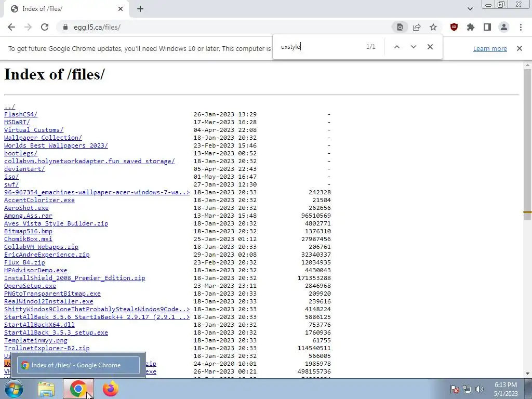Open the find-in-page magnifier icon in address bar
This screenshot has width=532, height=399.
(400, 27)
